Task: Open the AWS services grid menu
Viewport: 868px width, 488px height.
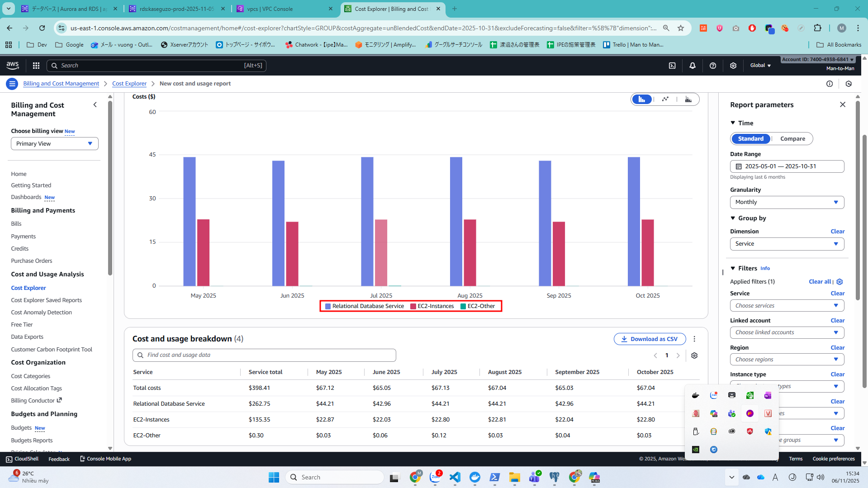Action: (x=36, y=66)
